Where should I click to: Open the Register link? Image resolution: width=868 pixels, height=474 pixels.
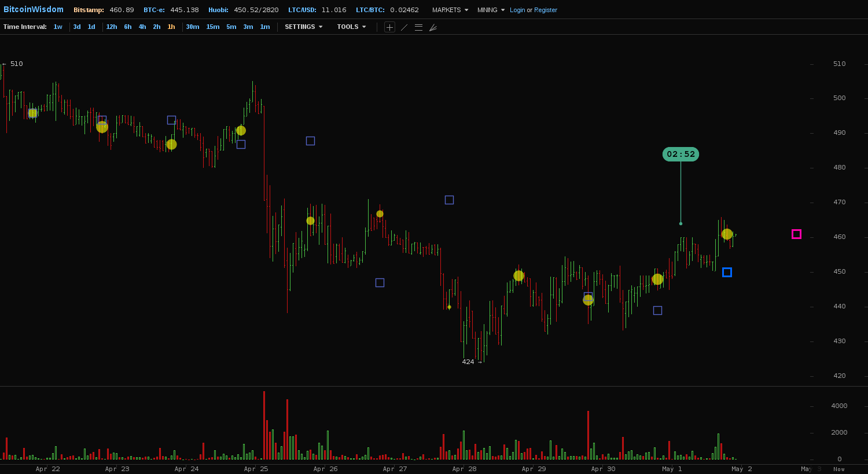pos(546,10)
